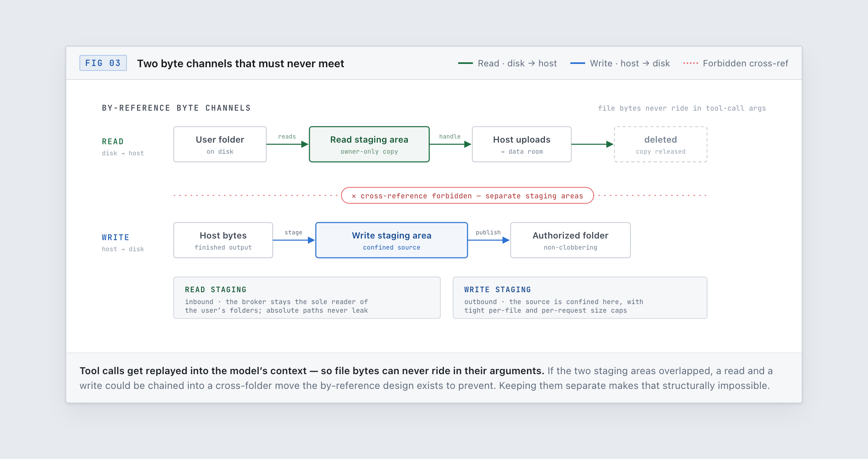The width and height of the screenshot is (868, 459).
Task: Click the "stage" arrow label
Action: click(x=294, y=232)
